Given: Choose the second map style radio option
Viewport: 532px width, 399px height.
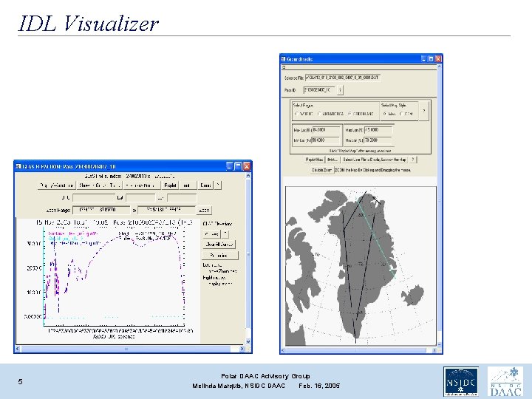Looking at the screenshot, I should tap(401, 114).
